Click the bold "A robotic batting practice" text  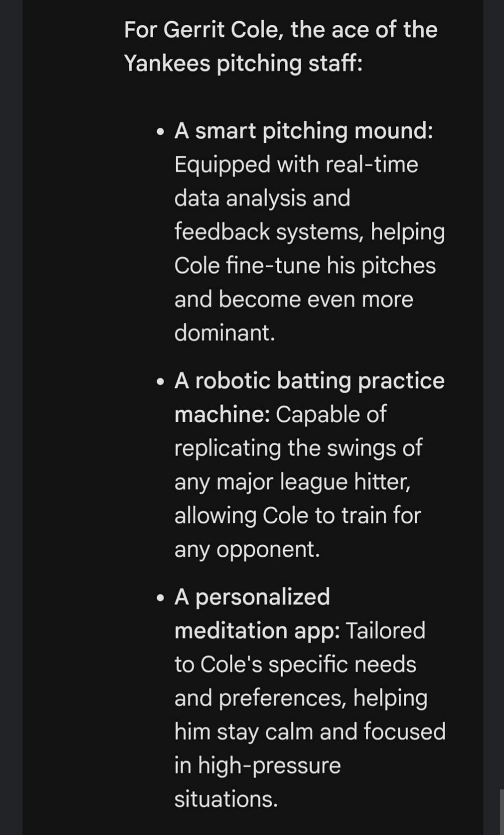[x=309, y=380]
